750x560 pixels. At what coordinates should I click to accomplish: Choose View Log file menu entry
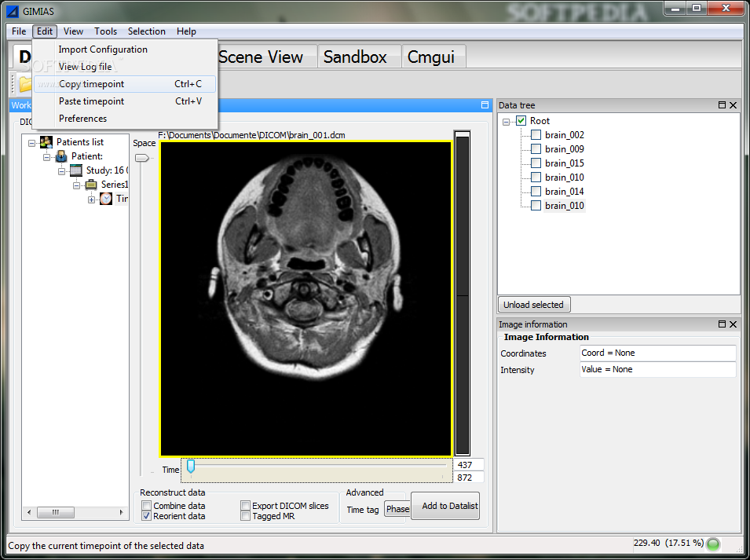click(125, 67)
